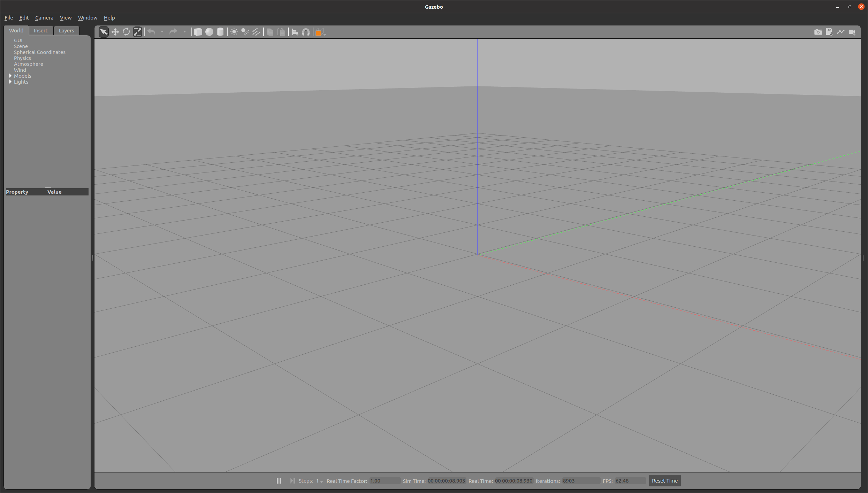Open the Camera menu
Viewport: 868px width, 493px height.
(x=44, y=18)
